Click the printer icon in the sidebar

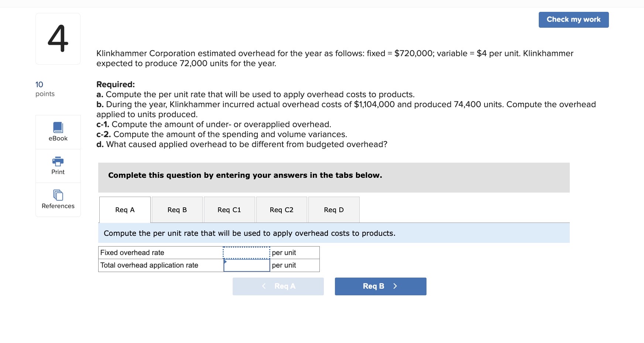[58, 161]
